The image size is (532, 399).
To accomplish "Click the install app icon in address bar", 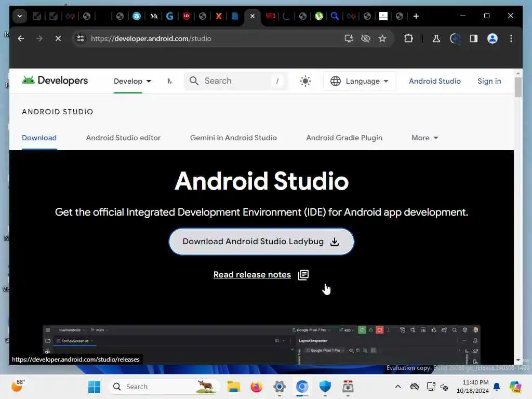I will click(x=349, y=38).
